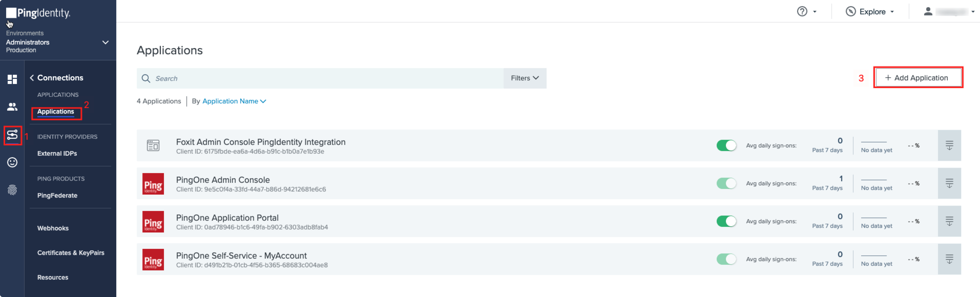980x297 pixels.
Task: Open Foxit Admin Console PingIdentity Integration
Action: point(260,142)
